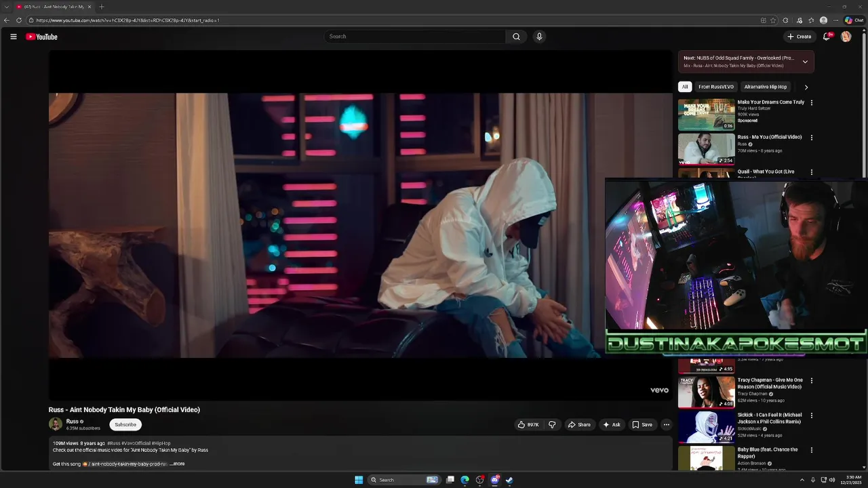Open options for Russ - Me You video

811,138
